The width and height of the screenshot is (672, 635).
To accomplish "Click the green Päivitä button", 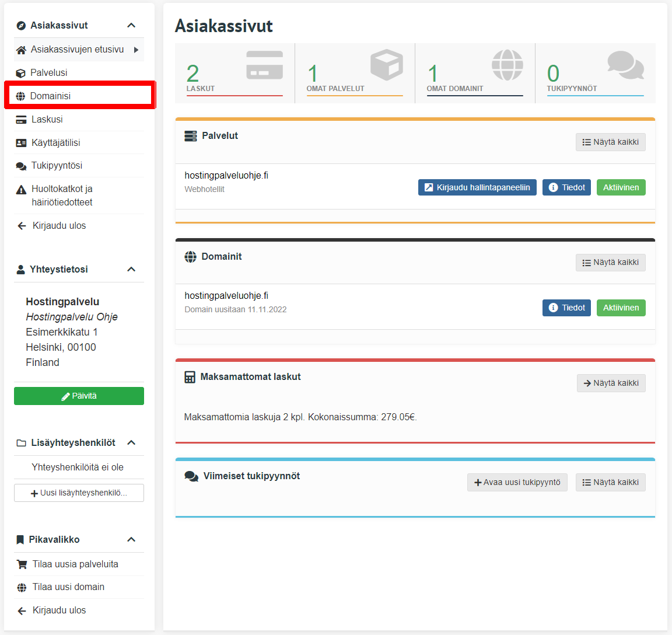I will click(79, 396).
